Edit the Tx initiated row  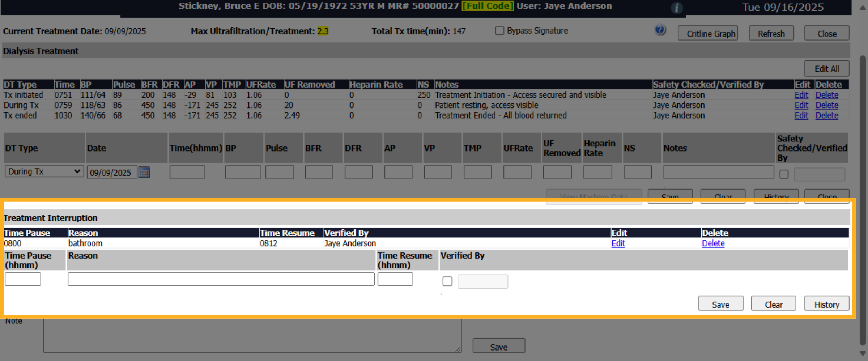coord(801,95)
